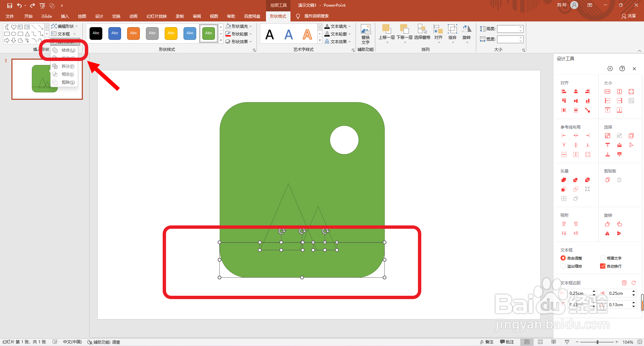This screenshot has width=644, height=346.
Task: Select 自由调整 radio option
Action: [572, 258]
